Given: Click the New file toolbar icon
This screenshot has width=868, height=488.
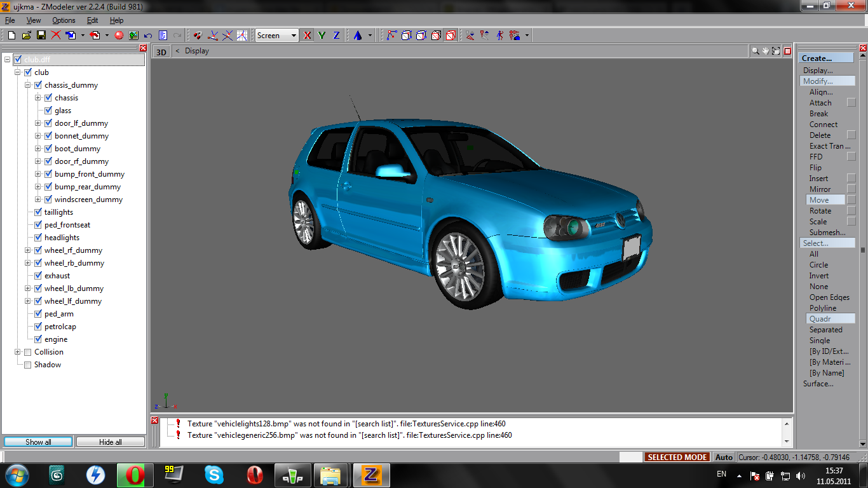Looking at the screenshot, I should tap(11, 36).
